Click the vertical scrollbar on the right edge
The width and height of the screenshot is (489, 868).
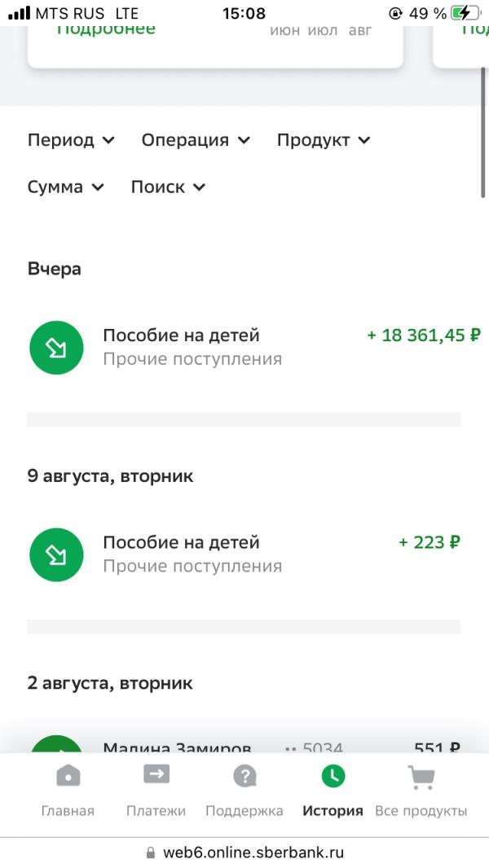(x=484, y=132)
